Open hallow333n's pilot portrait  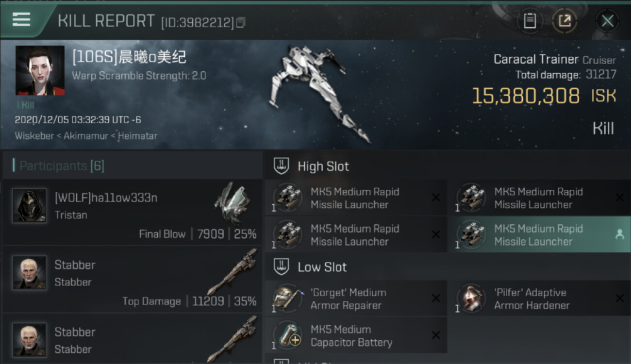coord(30,206)
